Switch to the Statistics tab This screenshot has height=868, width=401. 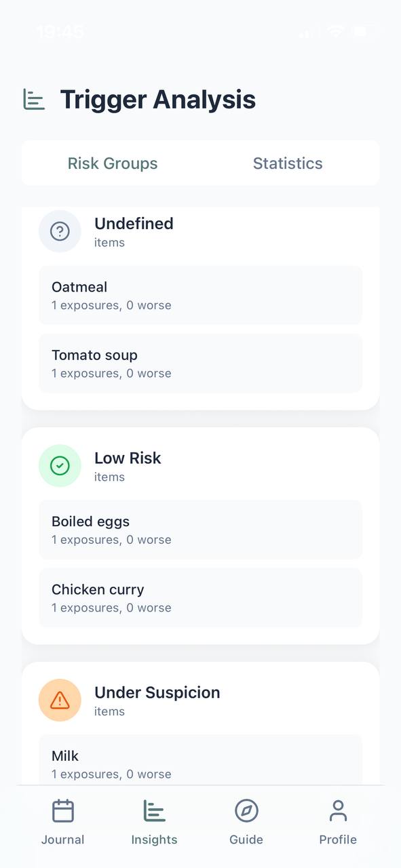tap(288, 163)
